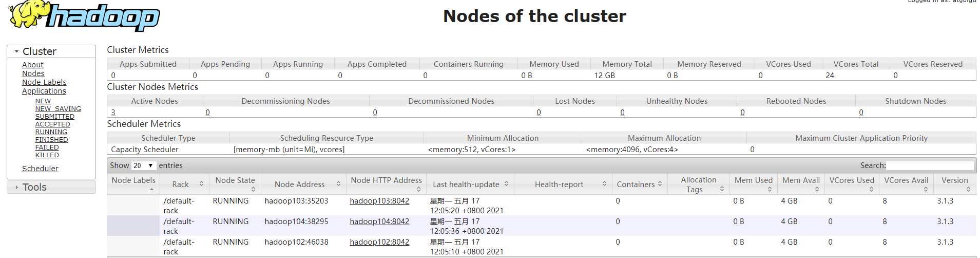Sort by Containers column arrows
The image size is (980, 258).
(660, 184)
